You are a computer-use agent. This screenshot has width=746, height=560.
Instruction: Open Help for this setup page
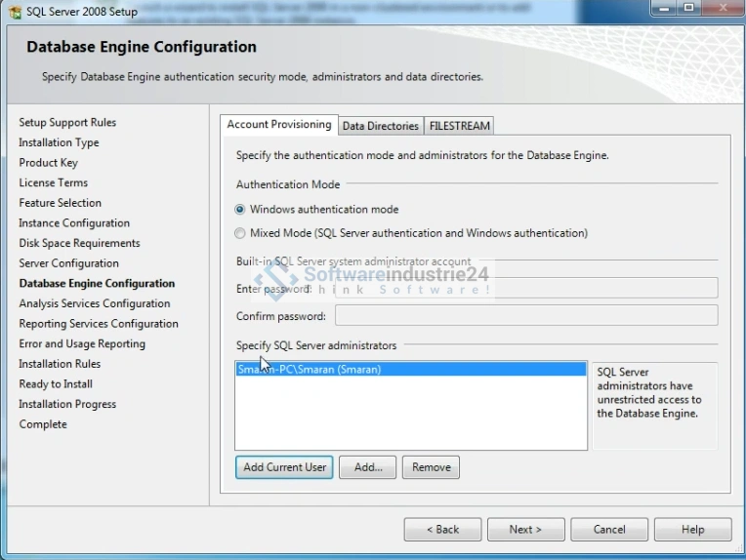tap(692, 529)
